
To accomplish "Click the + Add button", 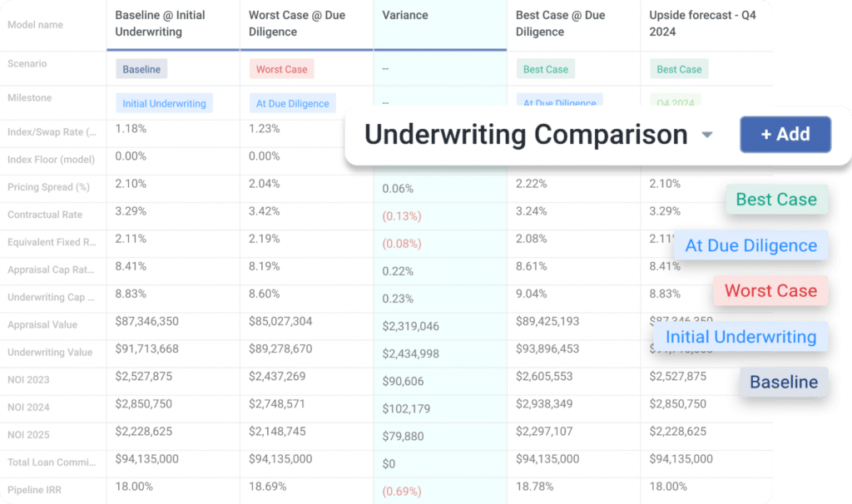I will tap(785, 134).
